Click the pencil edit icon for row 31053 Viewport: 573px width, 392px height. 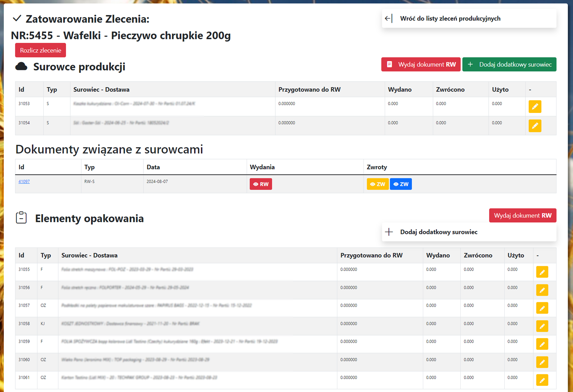(x=535, y=106)
